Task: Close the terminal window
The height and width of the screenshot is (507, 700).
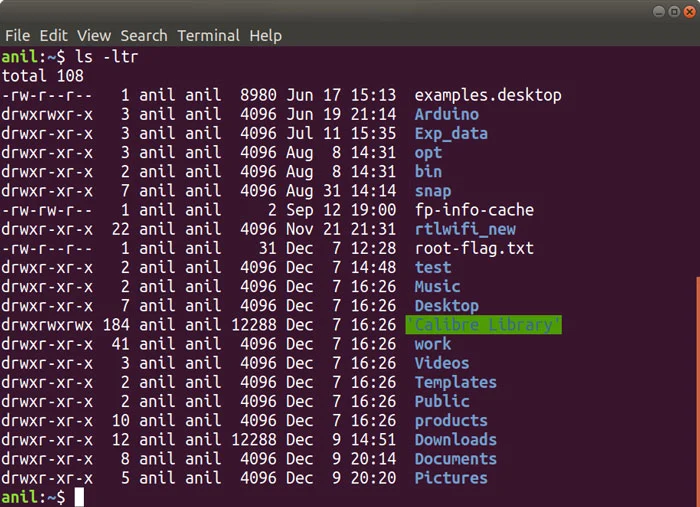Action: (x=690, y=11)
